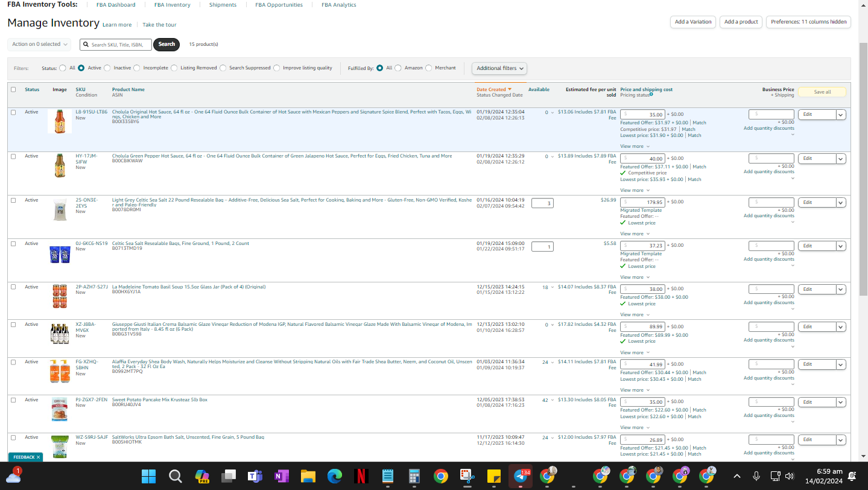Click the Alaffia Shea Body Wash thumbnail
Screen dimensions: 868x490
(x=59, y=371)
